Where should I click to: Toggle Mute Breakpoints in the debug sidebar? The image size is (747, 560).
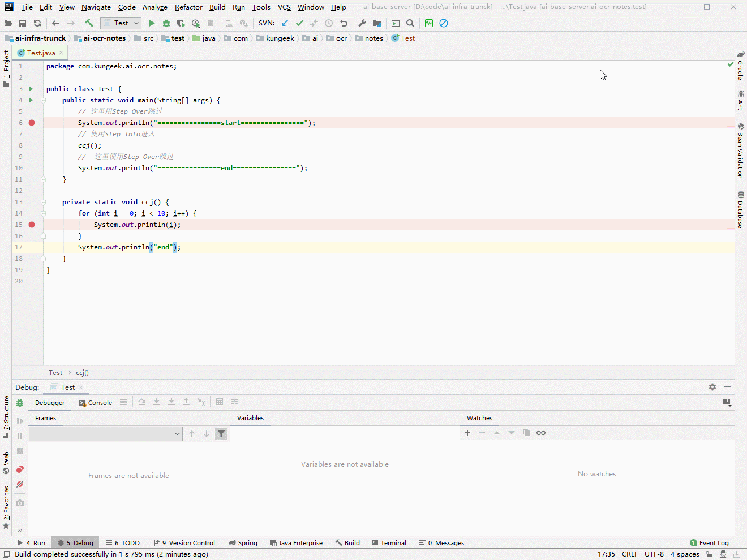point(20,484)
